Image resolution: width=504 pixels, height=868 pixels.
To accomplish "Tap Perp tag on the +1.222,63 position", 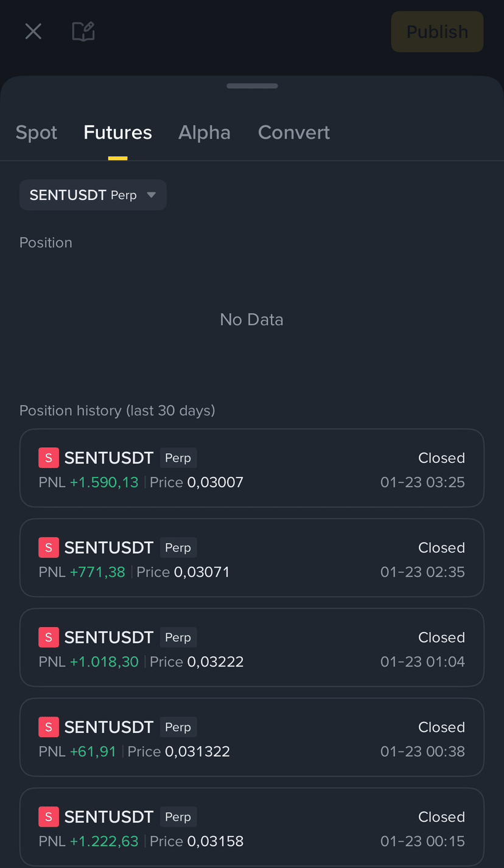I will (178, 817).
